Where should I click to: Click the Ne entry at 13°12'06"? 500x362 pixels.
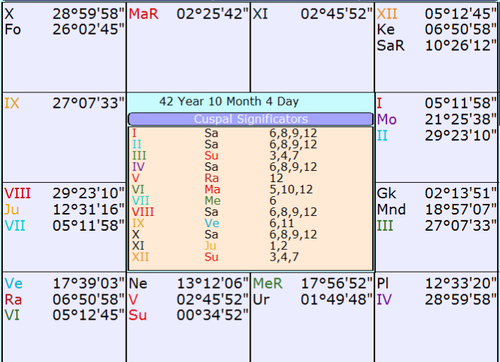coord(189,283)
